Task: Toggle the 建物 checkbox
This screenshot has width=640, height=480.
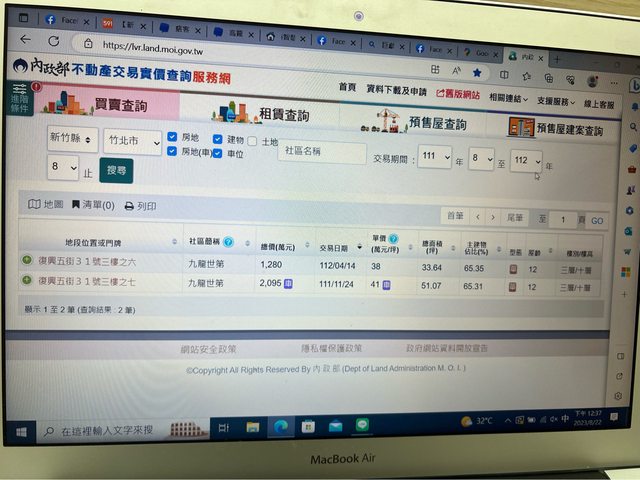Action: pyautogui.click(x=220, y=138)
